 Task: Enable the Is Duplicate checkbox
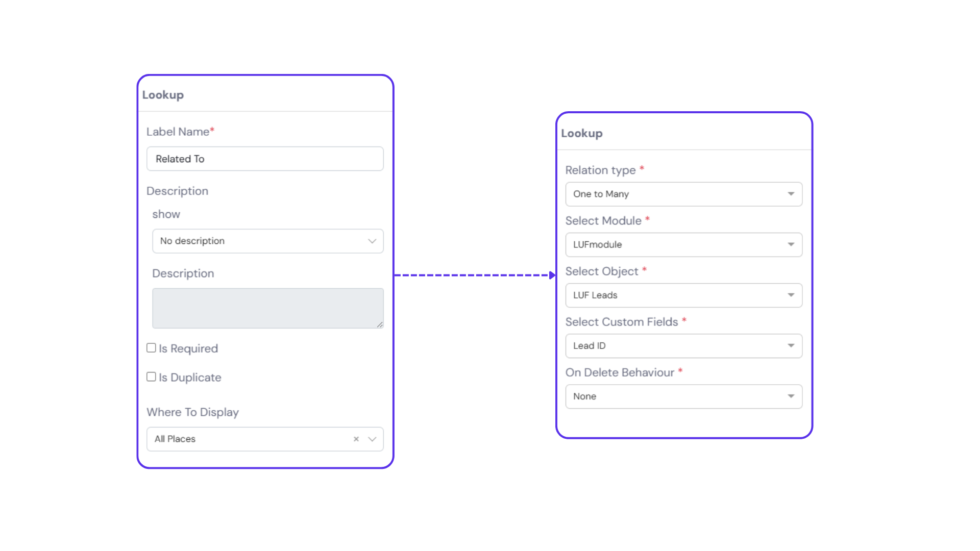[x=151, y=377]
